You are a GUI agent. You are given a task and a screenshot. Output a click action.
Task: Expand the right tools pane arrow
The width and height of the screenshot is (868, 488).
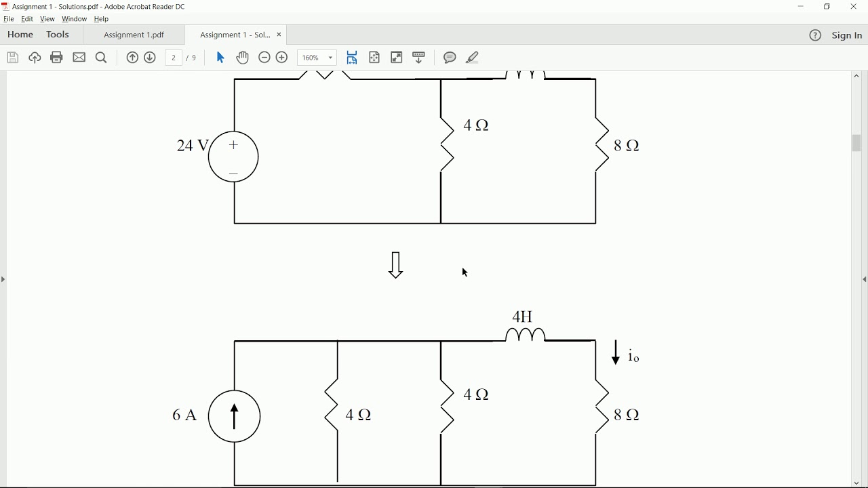(865, 279)
